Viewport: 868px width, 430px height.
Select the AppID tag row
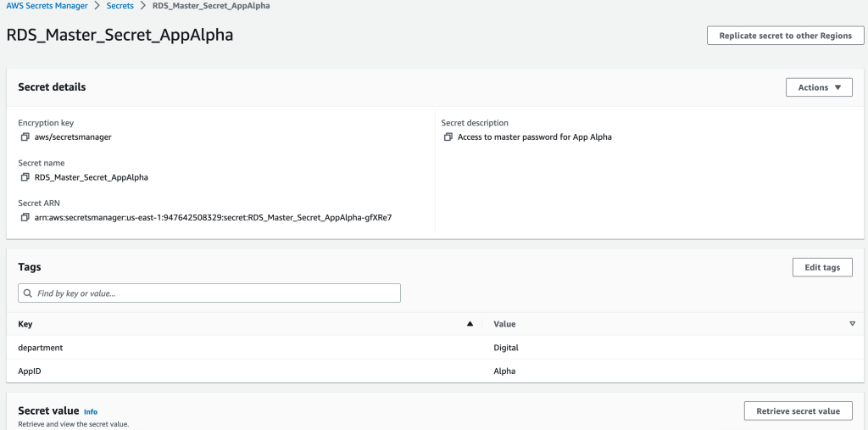254,371
